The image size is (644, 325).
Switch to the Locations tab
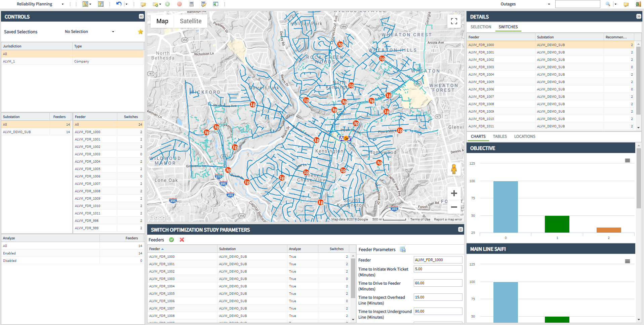[525, 136]
